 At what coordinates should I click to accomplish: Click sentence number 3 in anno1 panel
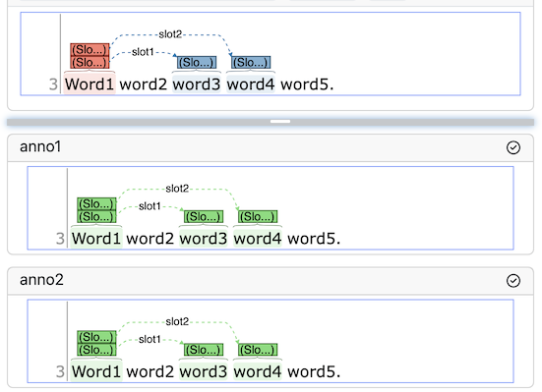coord(60,239)
